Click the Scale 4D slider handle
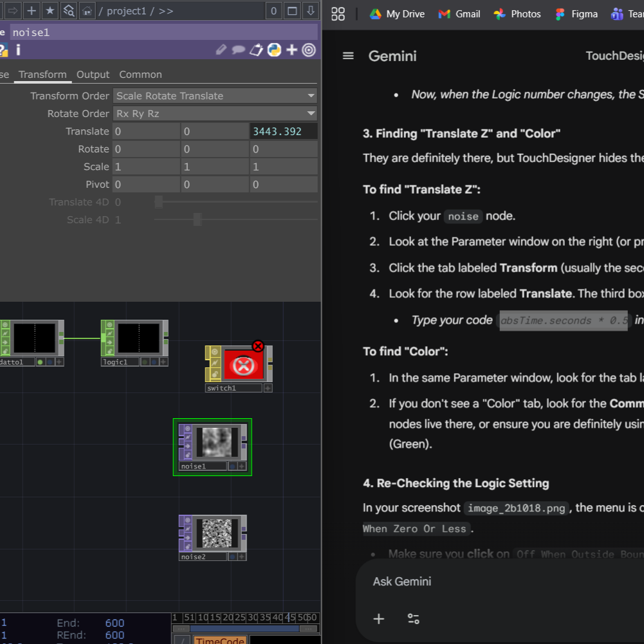This screenshot has height=644, width=644. pos(197,219)
